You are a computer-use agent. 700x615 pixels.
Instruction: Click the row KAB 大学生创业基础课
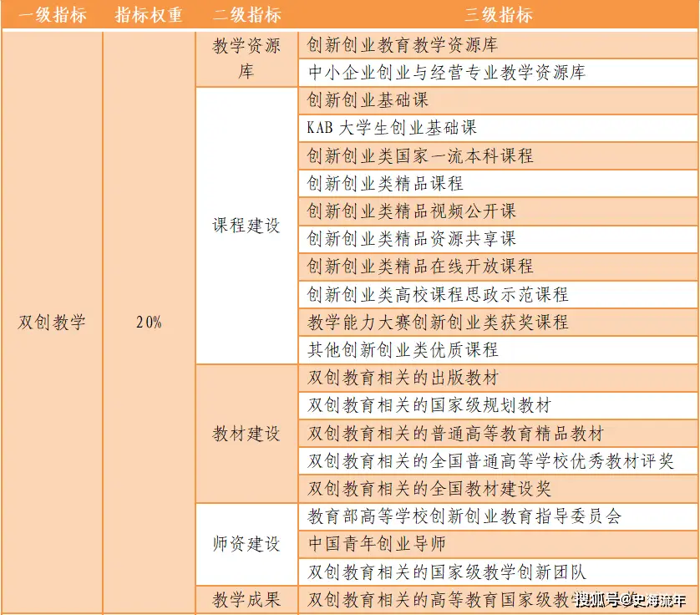point(498,128)
